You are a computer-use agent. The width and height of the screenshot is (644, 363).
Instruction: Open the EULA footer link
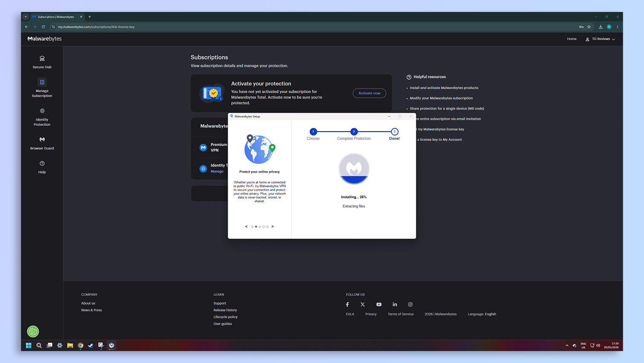(x=350, y=314)
